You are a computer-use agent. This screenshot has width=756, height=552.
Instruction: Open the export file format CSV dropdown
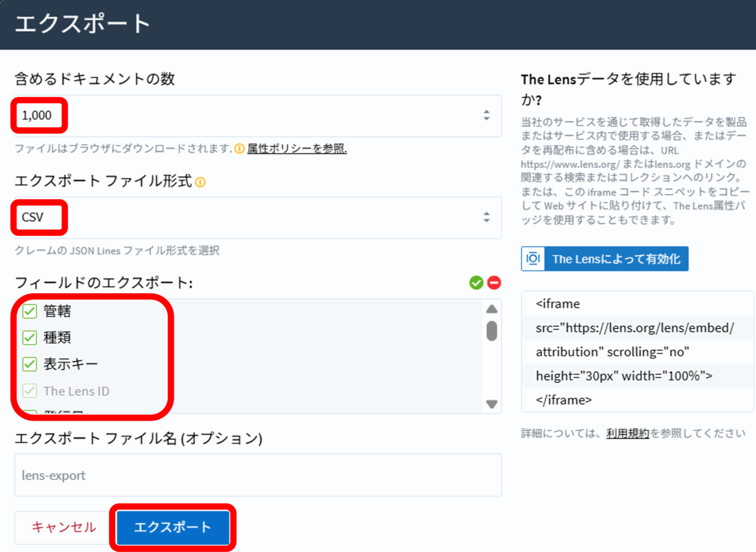[258, 217]
